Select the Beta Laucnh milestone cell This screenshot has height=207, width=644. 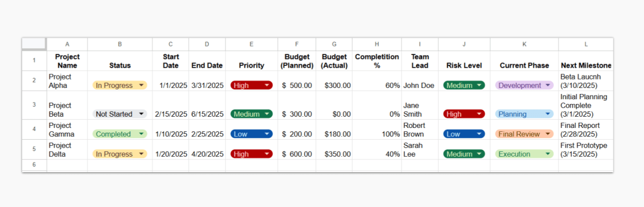(586, 81)
